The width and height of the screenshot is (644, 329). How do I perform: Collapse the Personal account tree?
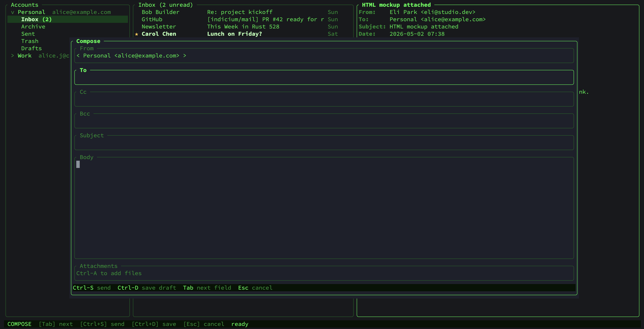tap(13, 12)
